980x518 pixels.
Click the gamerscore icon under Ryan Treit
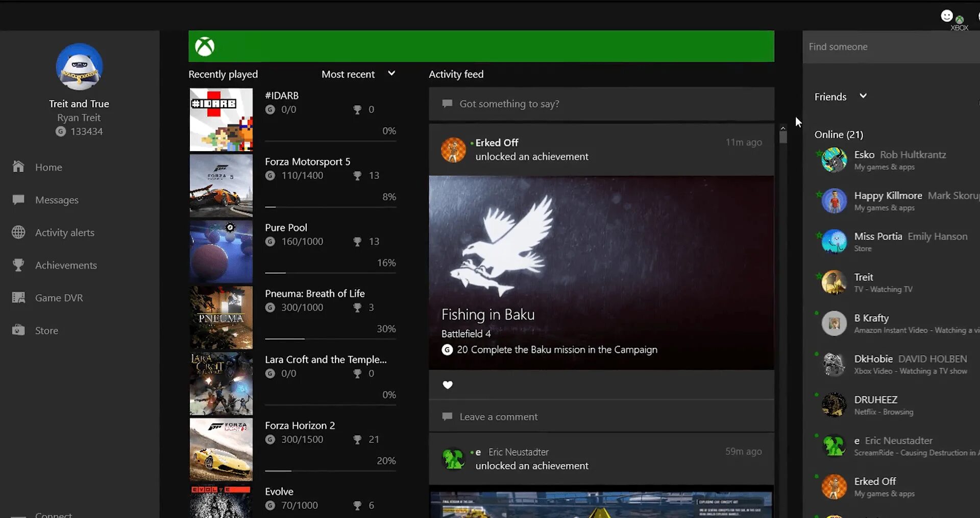click(61, 131)
